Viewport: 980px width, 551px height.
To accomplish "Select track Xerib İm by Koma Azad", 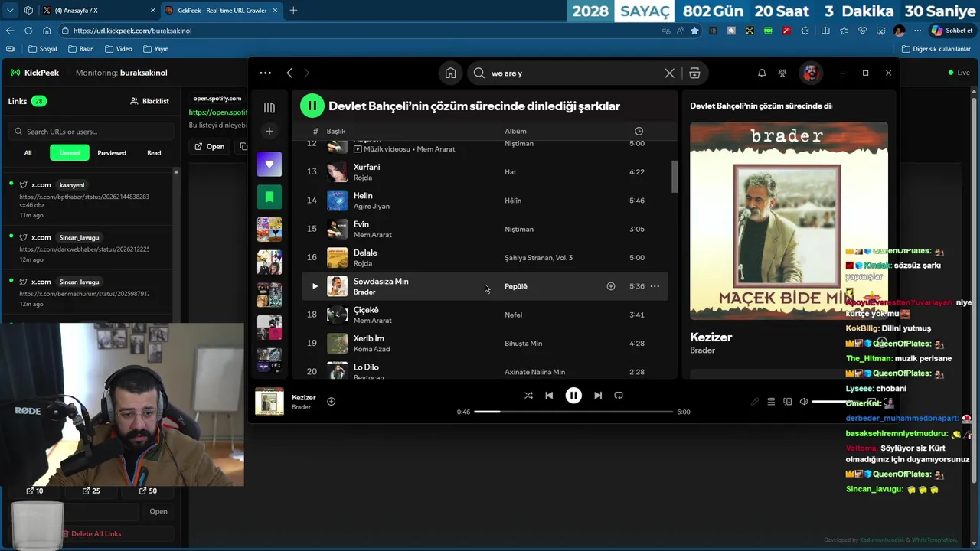I will coord(485,343).
